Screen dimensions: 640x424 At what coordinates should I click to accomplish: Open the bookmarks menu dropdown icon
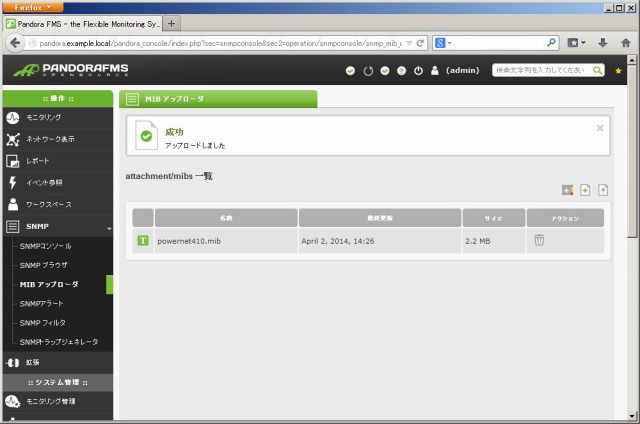tap(576, 42)
